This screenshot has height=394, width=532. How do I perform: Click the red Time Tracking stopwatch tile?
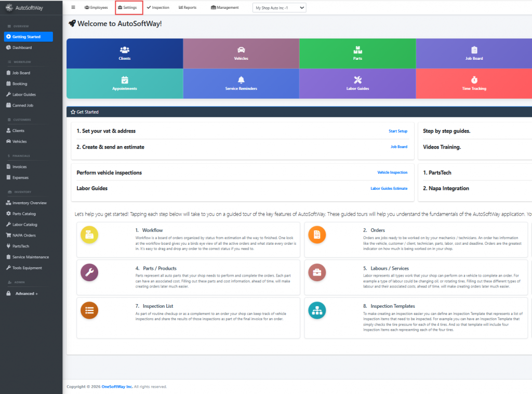click(474, 83)
